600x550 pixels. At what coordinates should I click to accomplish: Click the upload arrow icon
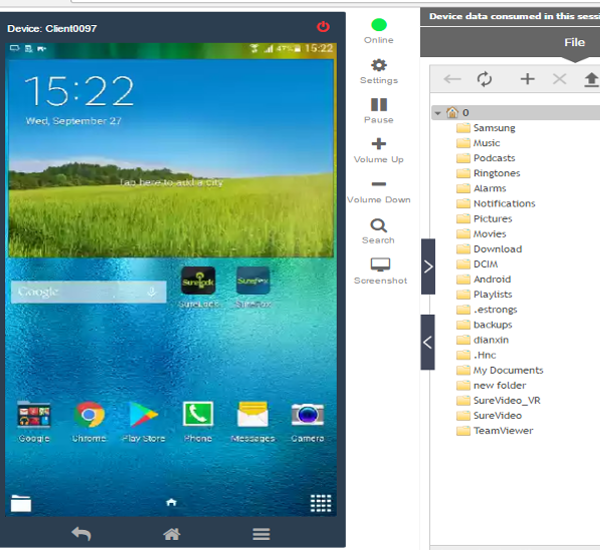pos(591,79)
